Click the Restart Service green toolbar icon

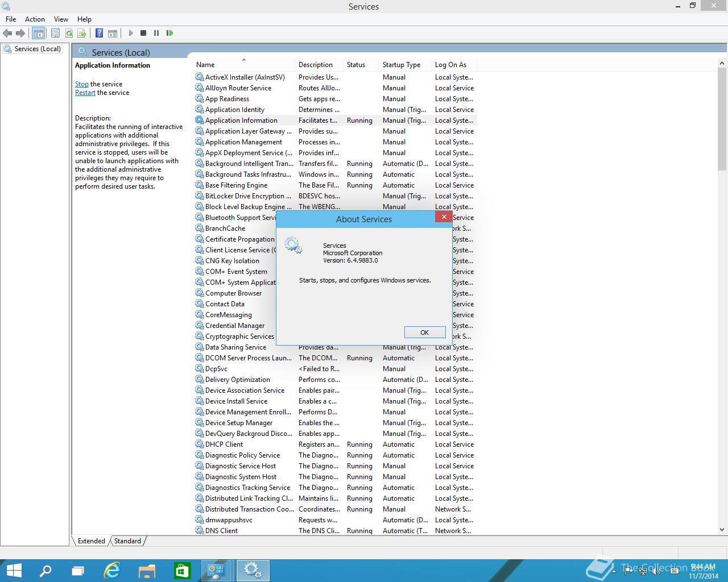pos(169,33)
